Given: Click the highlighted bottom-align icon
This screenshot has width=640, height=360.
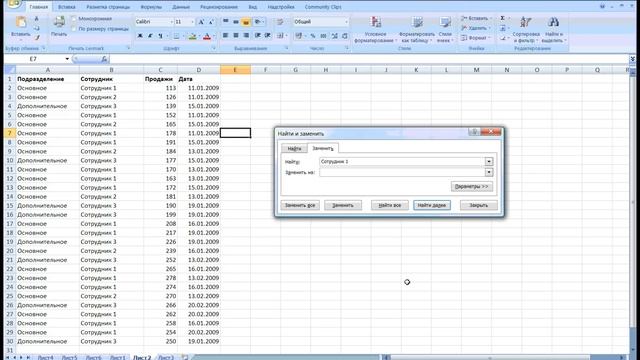Looking at the screenshot, I should coord(246,22).
